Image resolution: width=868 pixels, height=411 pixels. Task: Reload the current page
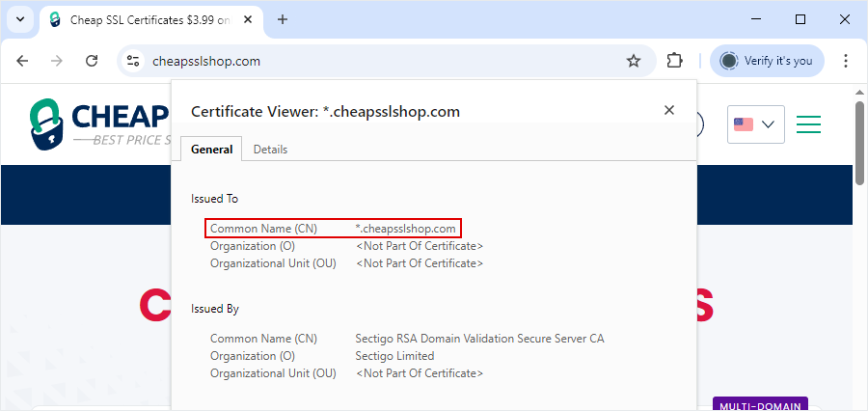(x=92, y=61)
